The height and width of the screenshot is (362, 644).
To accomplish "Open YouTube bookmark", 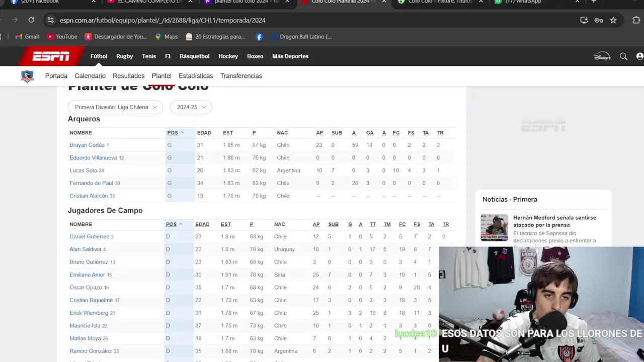I will 62,37.
